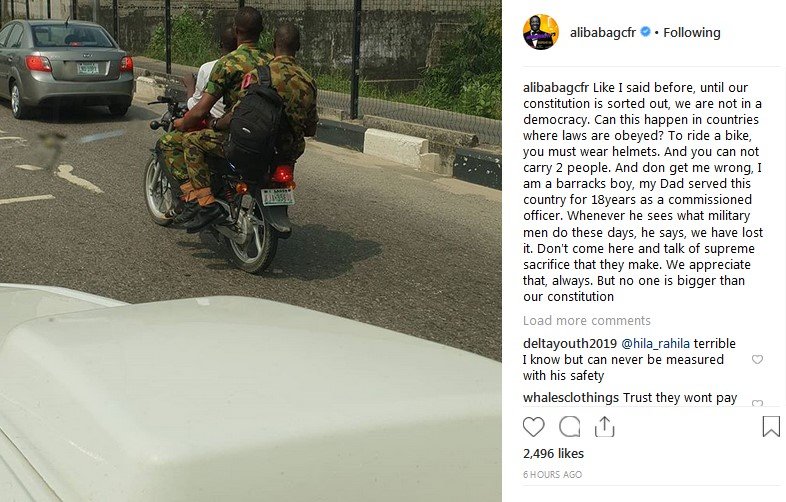Open the alibabagcfr profile picture

[x=541, y=32]
